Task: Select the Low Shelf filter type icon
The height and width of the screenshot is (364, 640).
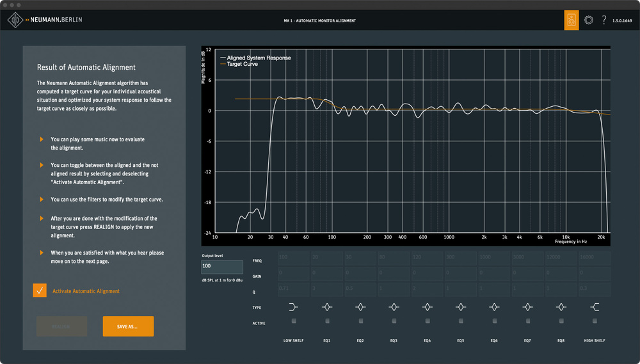Action: point(294,307)
